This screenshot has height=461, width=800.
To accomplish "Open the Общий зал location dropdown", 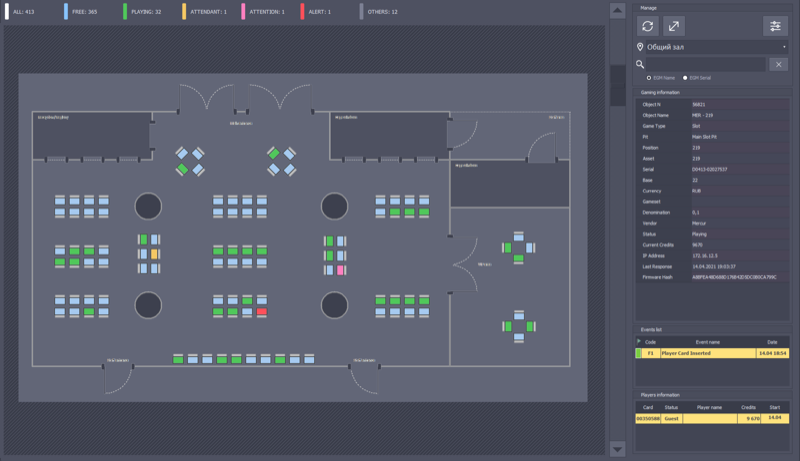I will 712,46.
